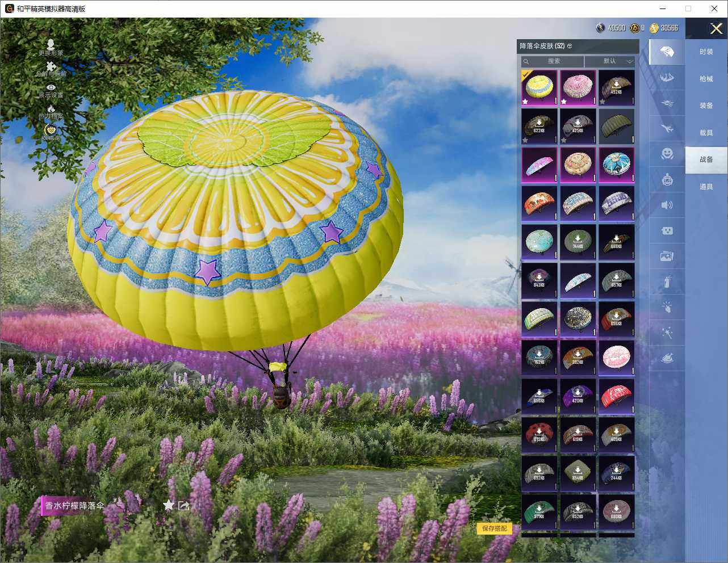Toggle favorite star for 香水柠檬降落伞
Screen dimensions: 728x563
pos(169,505)
